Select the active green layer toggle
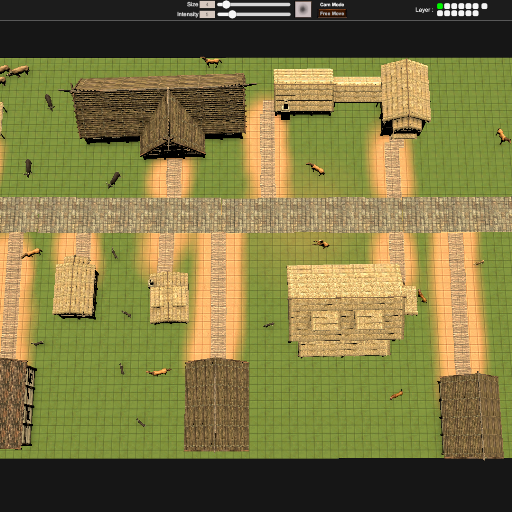This screenshot has width=512, height=512. (x=440, y=6)
